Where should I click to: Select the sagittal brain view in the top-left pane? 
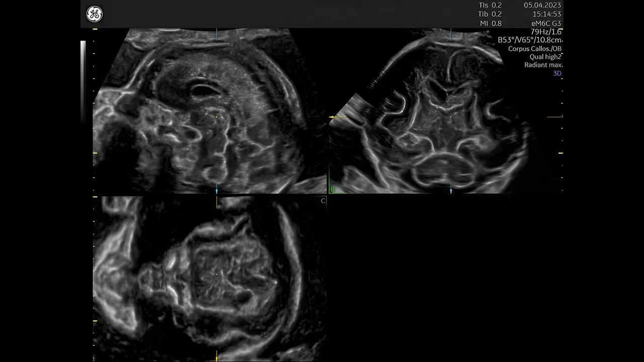(x=210, y=111)
